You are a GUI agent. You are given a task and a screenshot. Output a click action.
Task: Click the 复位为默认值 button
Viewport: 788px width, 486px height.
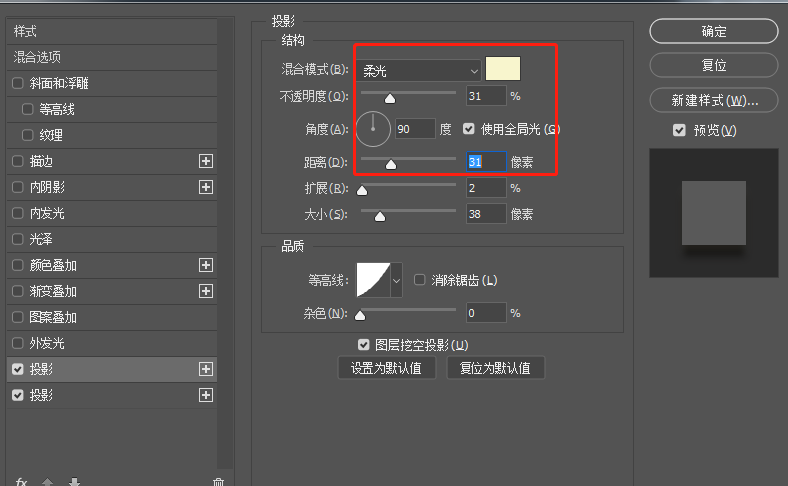[496, 368]
